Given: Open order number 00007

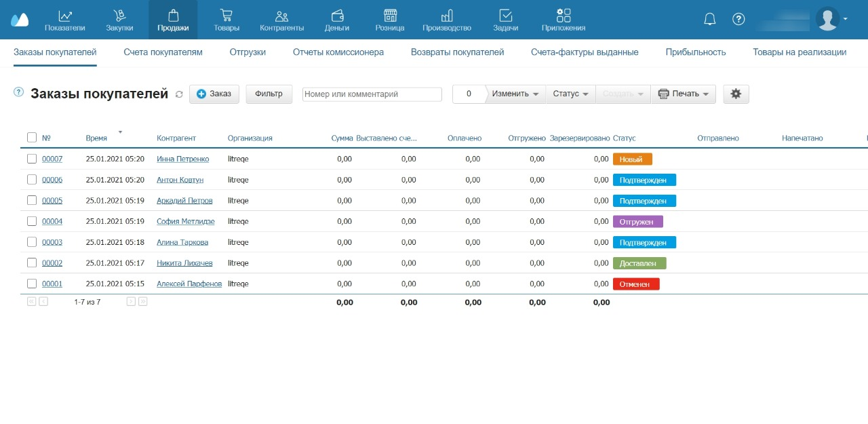Looking at the screenshot, I should click(x=52, y=159).
